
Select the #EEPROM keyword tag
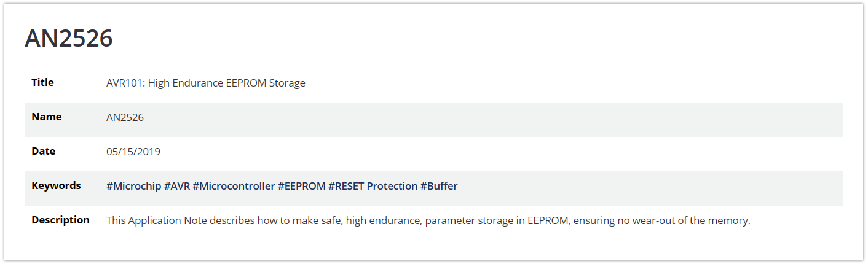coord(302,186)
